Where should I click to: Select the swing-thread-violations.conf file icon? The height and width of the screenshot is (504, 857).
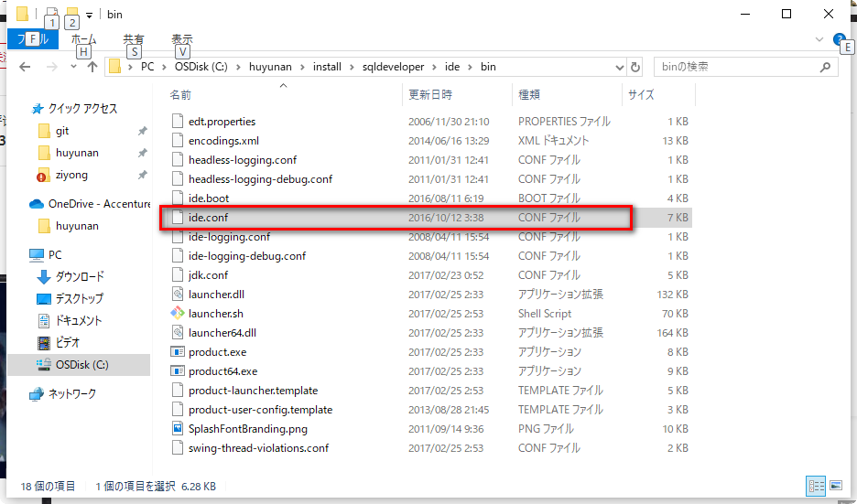pyautogui.click(x=177, y=448)
